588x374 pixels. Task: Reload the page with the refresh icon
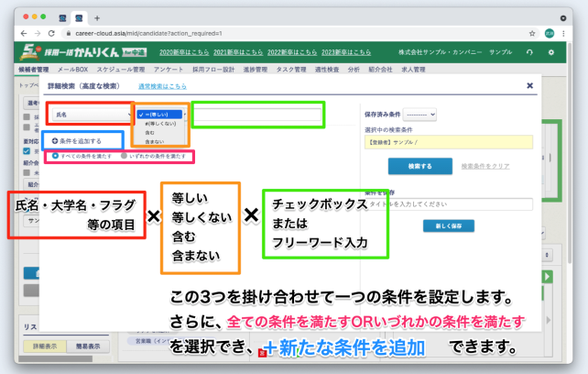click(x=51, y=33)
